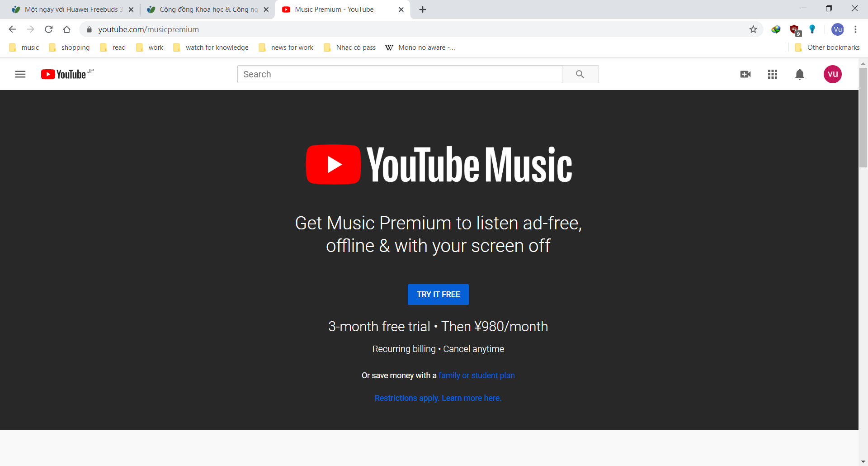Close the Huawei Freebuds tab
The height and width of the screenshot is (466, 868).
click(x=131, y=10)
